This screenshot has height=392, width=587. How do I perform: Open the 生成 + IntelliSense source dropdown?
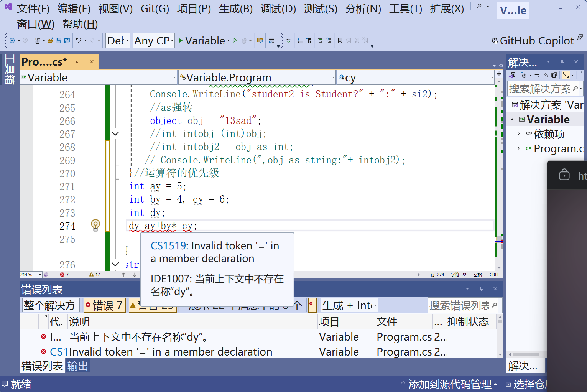pyautogui.click(x=349, y=305)
